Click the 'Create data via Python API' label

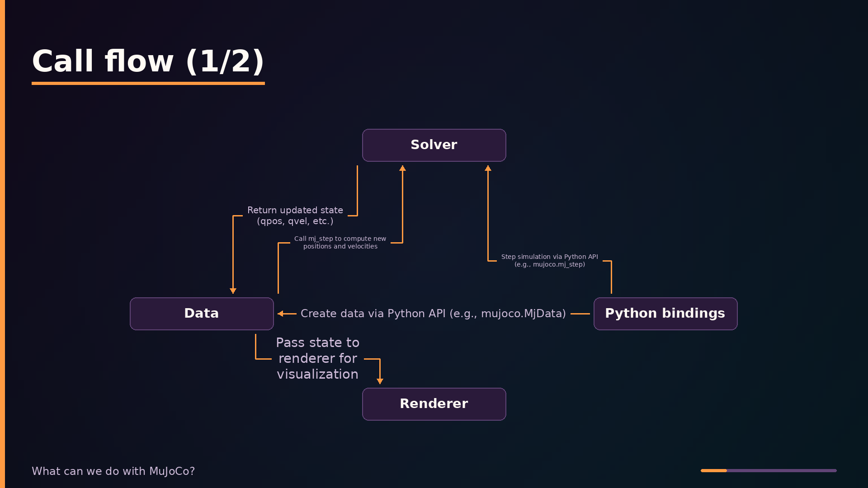[x=433, y=314]
